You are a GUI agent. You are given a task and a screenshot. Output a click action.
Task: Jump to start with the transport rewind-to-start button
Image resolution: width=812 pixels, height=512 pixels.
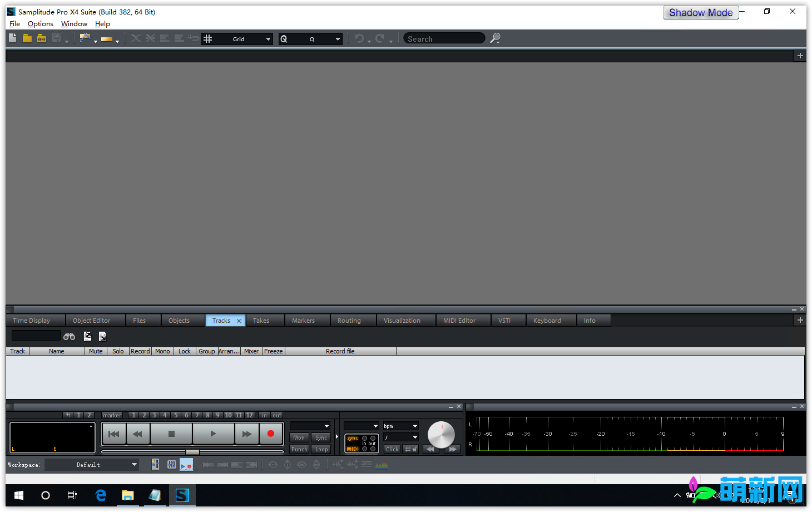click(x=114, y=434)
